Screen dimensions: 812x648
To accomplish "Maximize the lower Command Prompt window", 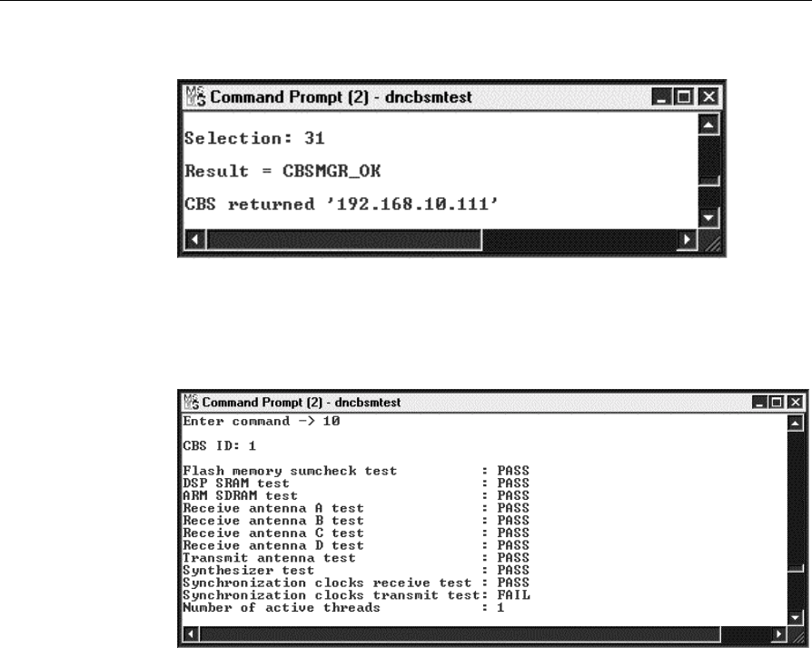I will click(x=777, y=402).
